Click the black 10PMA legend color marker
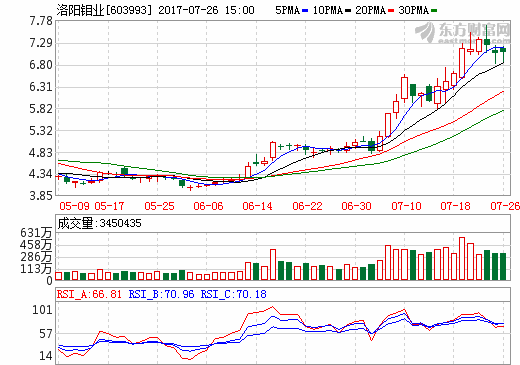Image resolution: width=520 pixels, height=365 pixels. tap(348, 11)
